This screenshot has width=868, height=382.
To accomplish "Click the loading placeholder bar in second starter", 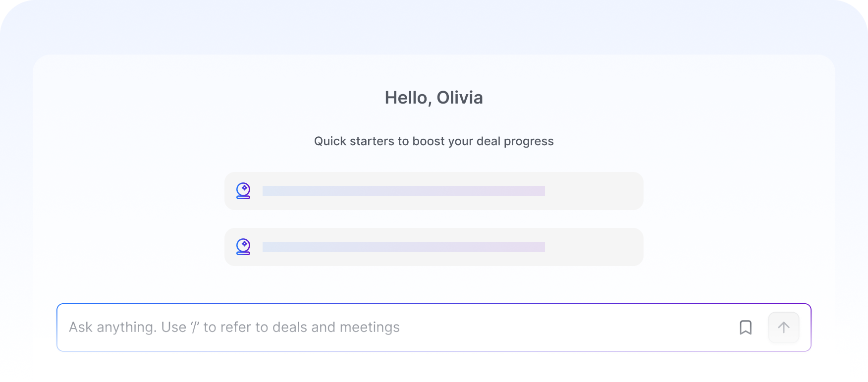I will [404, 247].
